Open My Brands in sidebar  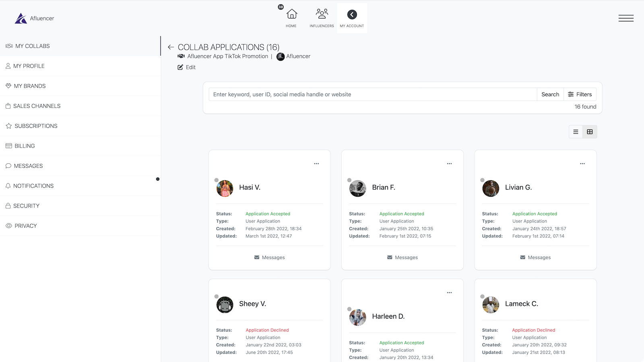(x=80, y=86)
